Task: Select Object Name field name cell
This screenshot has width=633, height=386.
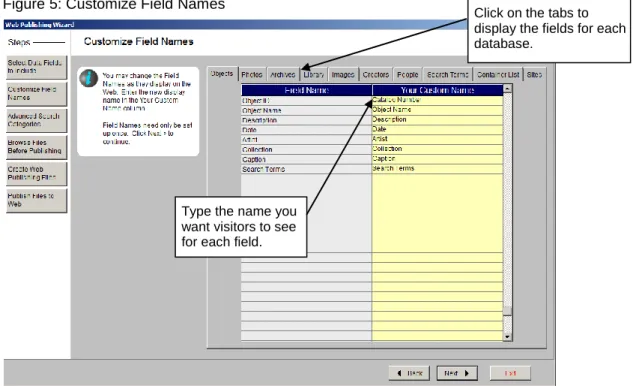Action: pos(306,110)
